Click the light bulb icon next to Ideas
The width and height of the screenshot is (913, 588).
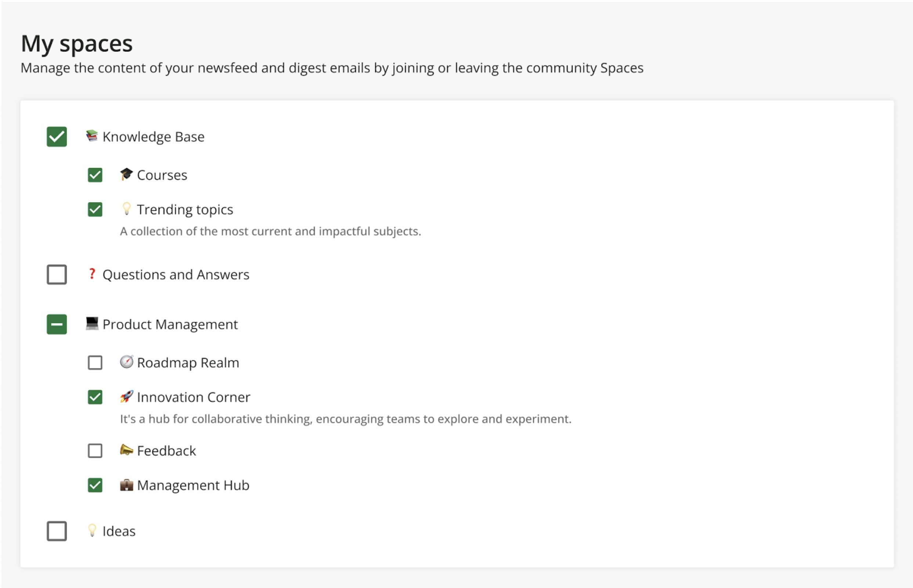pyautogui.click(x=92, y=530)
